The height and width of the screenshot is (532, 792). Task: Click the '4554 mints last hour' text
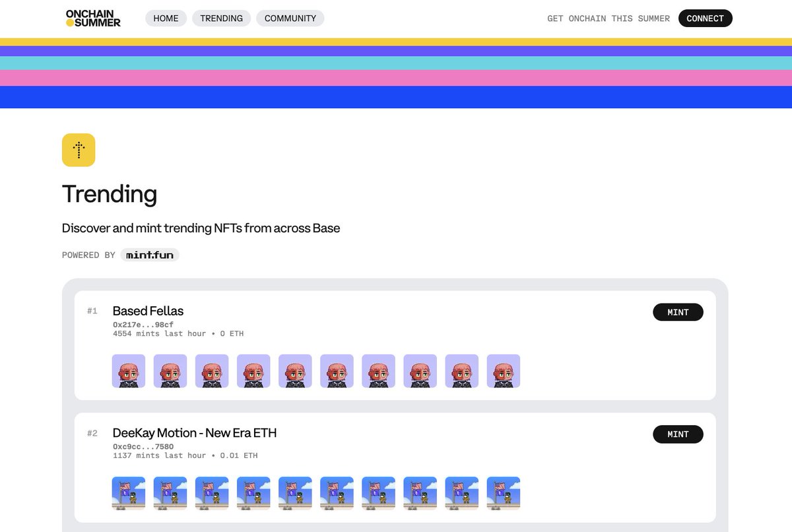[159, 334]
